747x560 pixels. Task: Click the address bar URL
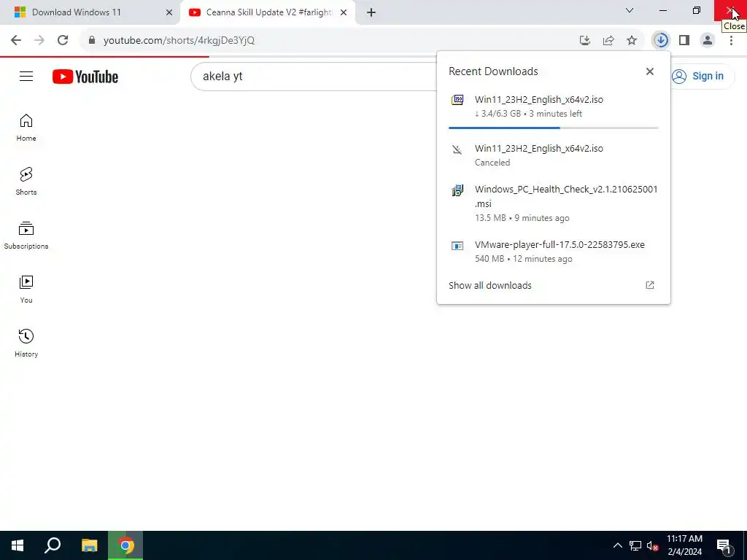pyautogui.click(x=179, y=41)
